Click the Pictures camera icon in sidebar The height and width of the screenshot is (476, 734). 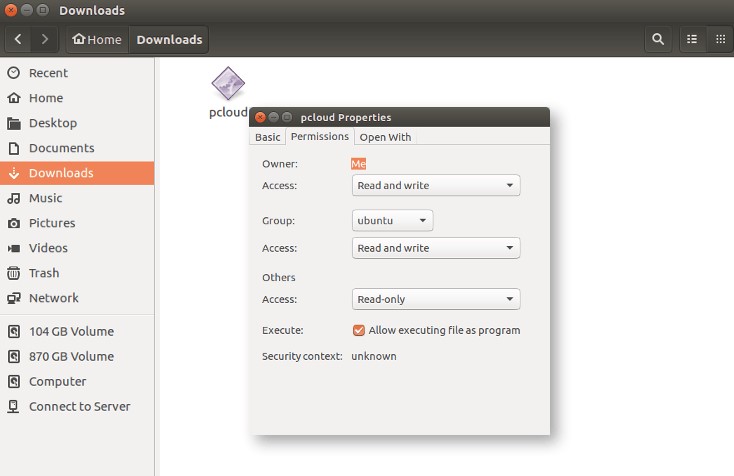pos(14,223)
